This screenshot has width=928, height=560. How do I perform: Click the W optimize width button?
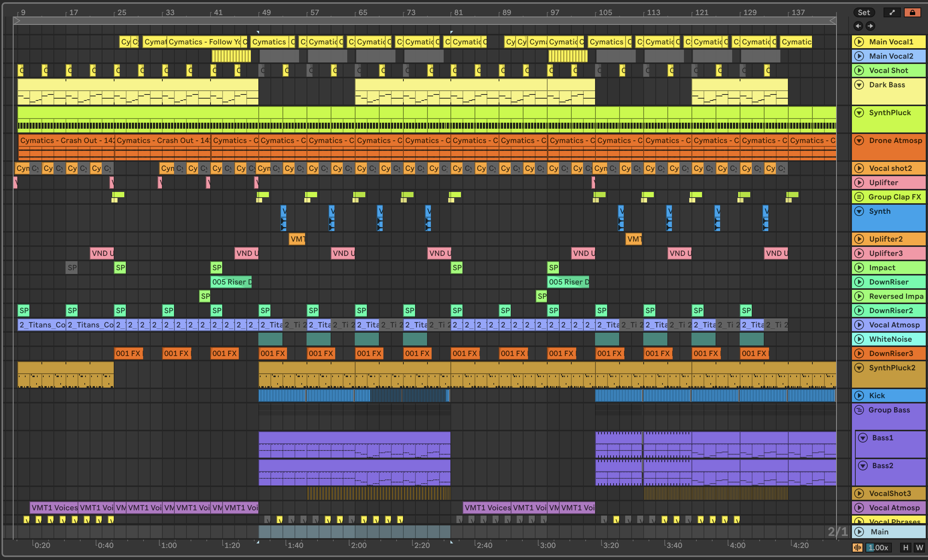[x=919, y=548]
